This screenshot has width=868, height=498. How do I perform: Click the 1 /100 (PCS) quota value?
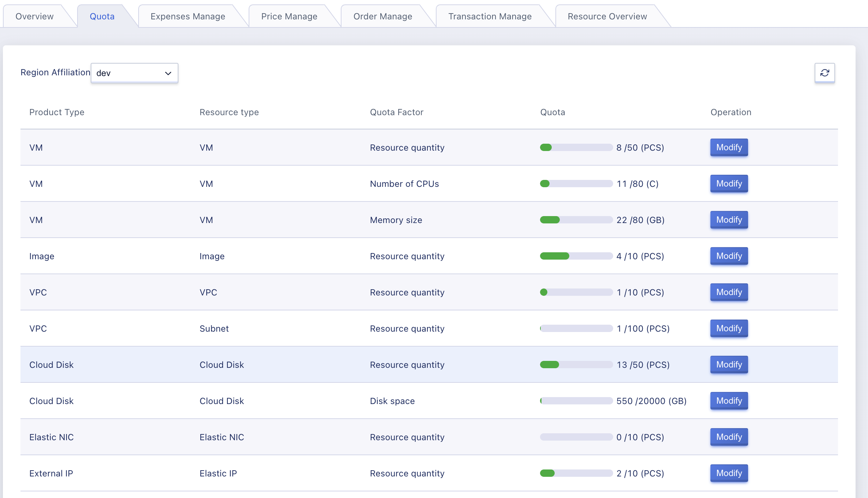pyautogui.click(x=643, y=329)
